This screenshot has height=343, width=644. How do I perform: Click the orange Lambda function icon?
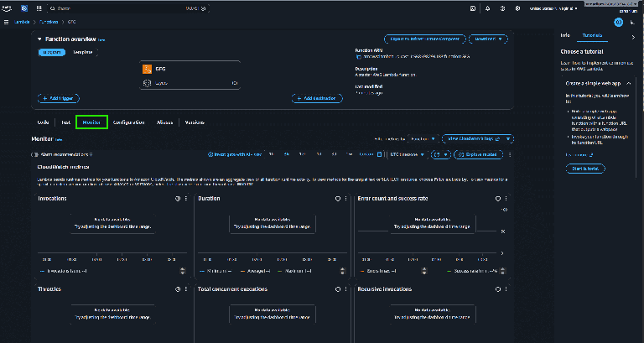click(147, 69)
